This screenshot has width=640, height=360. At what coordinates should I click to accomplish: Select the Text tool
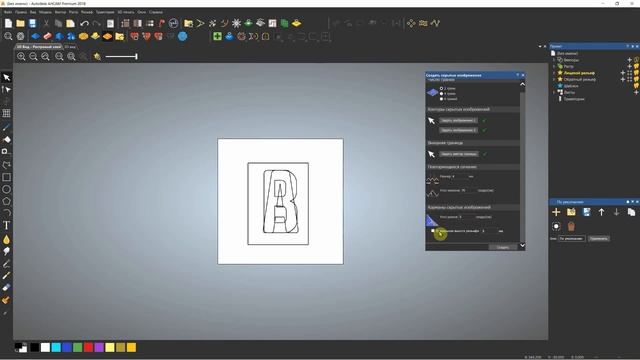click(x=7, y=225)
